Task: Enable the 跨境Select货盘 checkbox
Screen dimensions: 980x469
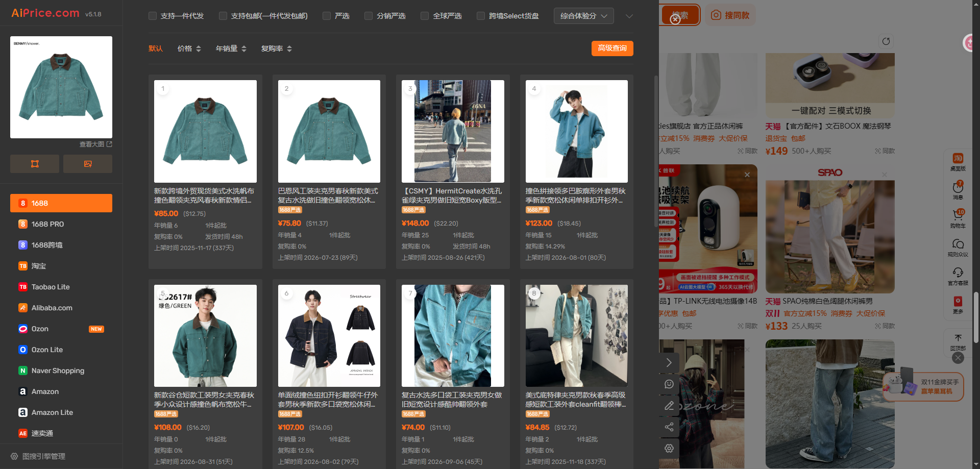Action: click(x=481, y=16)
